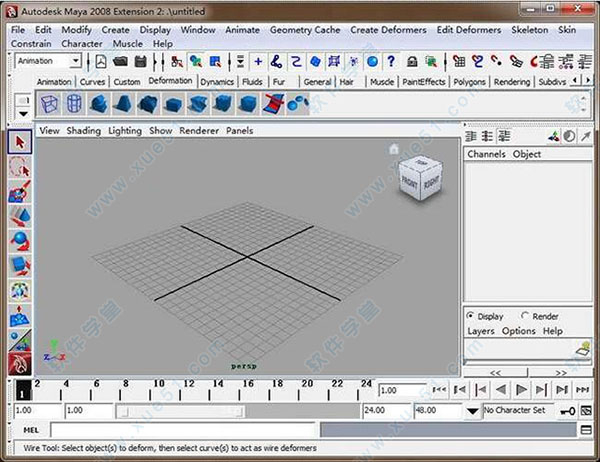The image size is (600, 462).
Task: Click the MEL label toggle
Action: click(31, 430)
